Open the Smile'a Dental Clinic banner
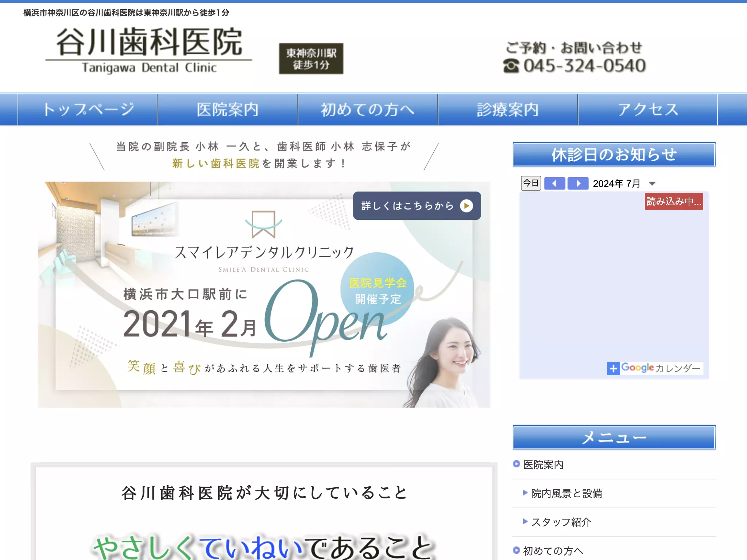This screenshot has height=560, width=747. tap(264, 295)
